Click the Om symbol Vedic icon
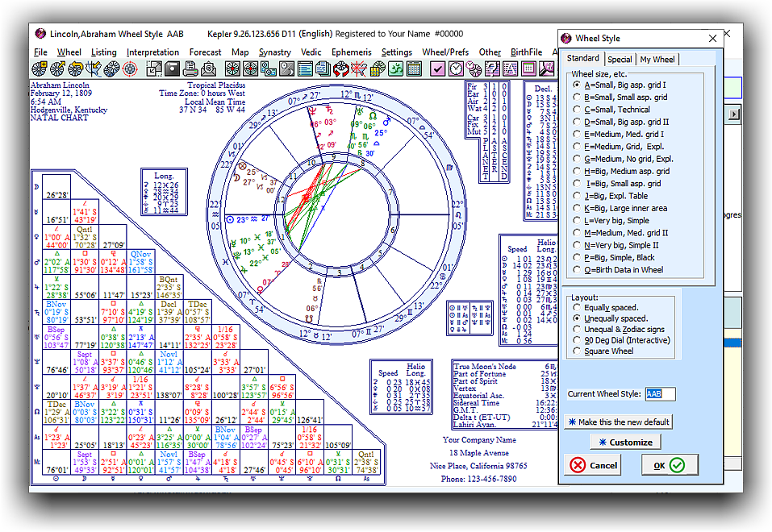Screen dimensions: 772x532 395,69
